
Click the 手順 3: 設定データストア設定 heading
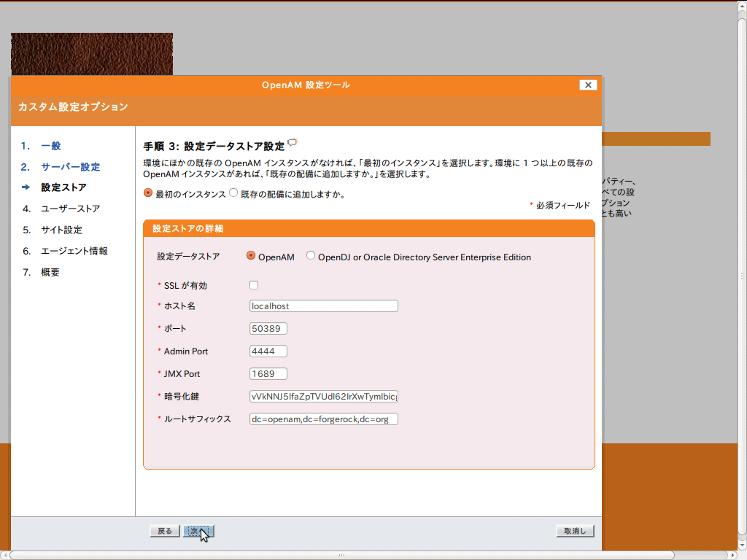point(214,146)
